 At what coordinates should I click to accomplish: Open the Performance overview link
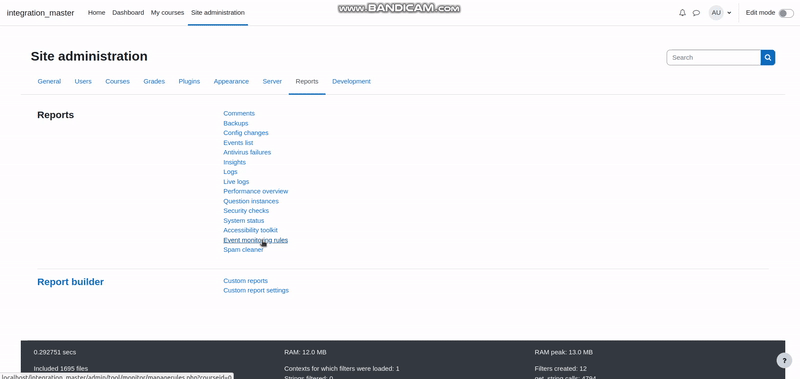pos(256,191)
